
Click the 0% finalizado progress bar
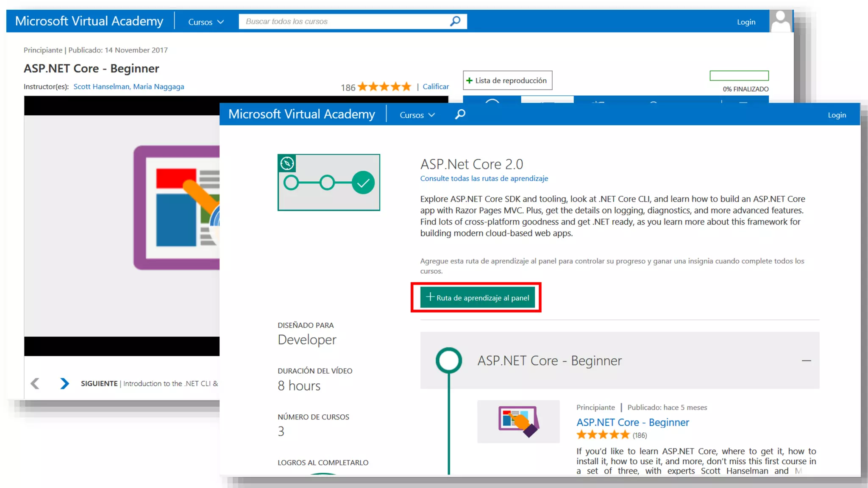pos(739,76)
